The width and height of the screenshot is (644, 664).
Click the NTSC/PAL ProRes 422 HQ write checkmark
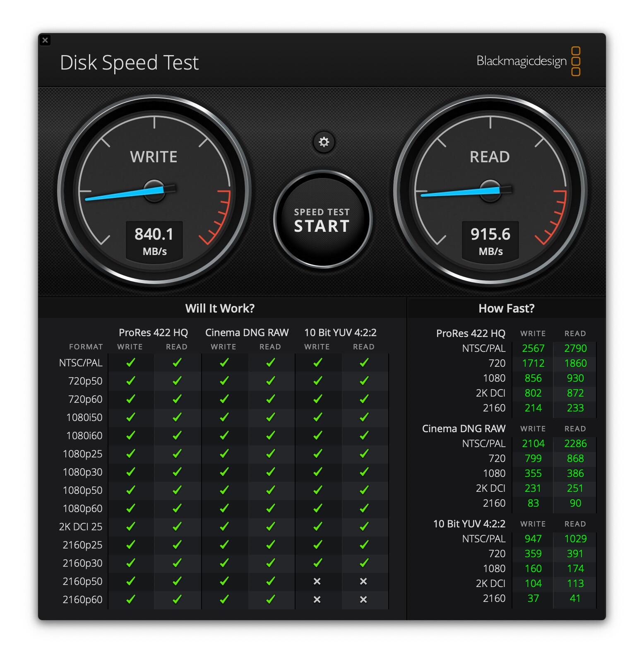tap(130, 363)
